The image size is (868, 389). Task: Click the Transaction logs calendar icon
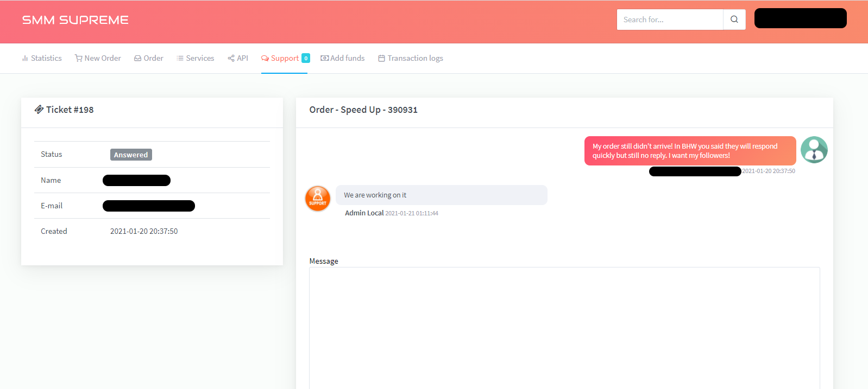(382, 58)
